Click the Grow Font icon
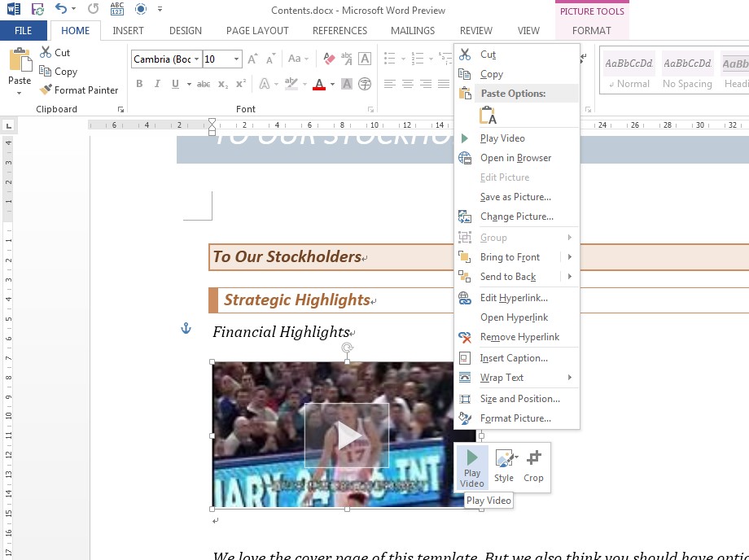This screenshot has height=560, width=749. point(253,59)
